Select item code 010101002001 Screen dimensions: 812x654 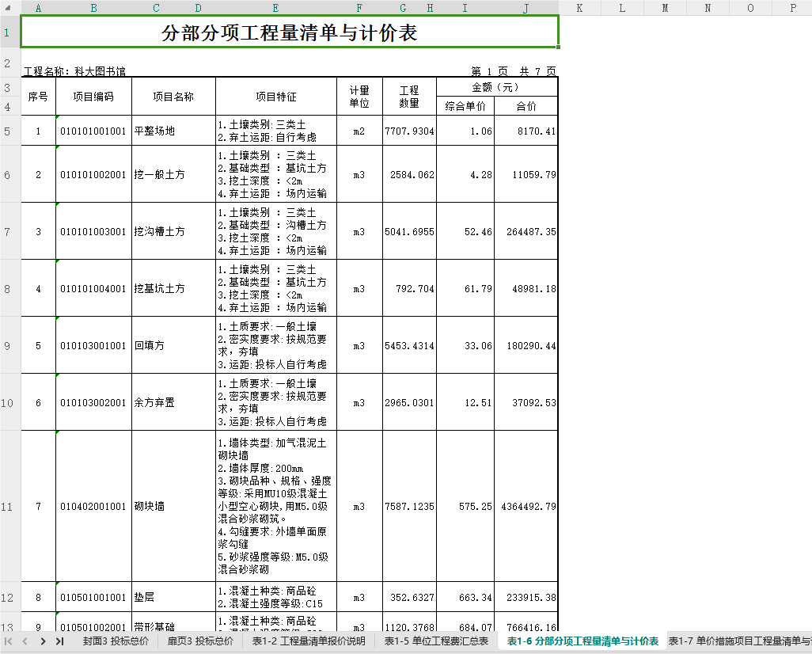(93, 174)
